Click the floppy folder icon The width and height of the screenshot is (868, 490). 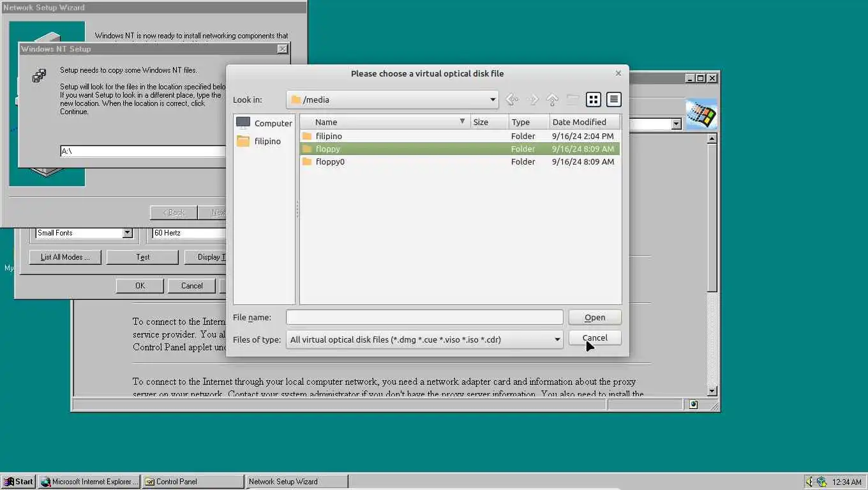(307, 149)
